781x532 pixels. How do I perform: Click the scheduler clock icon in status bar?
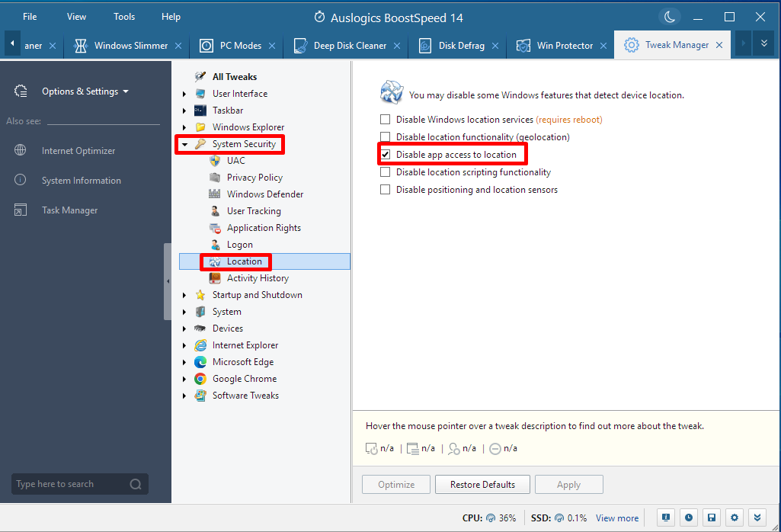click(688, 518)
